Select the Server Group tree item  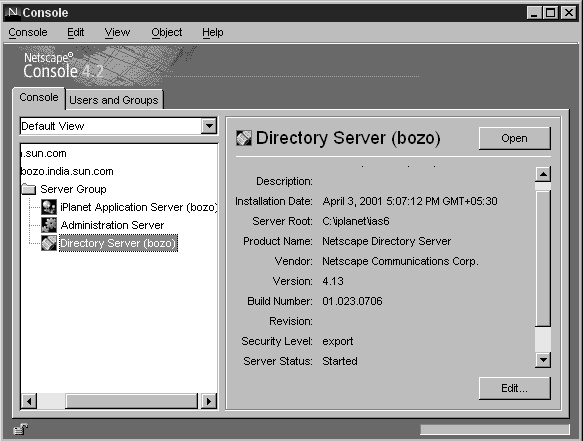click(73, 189)
